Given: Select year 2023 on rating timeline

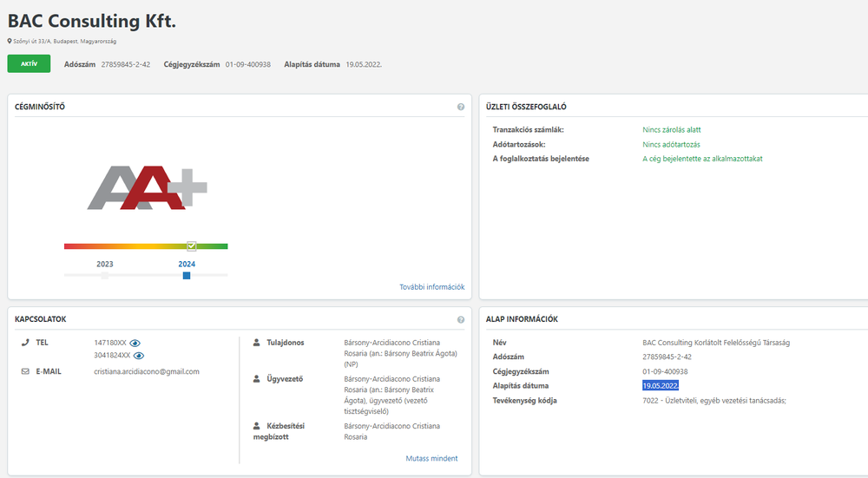Looking at the screenshot, I should pos(105,265).
